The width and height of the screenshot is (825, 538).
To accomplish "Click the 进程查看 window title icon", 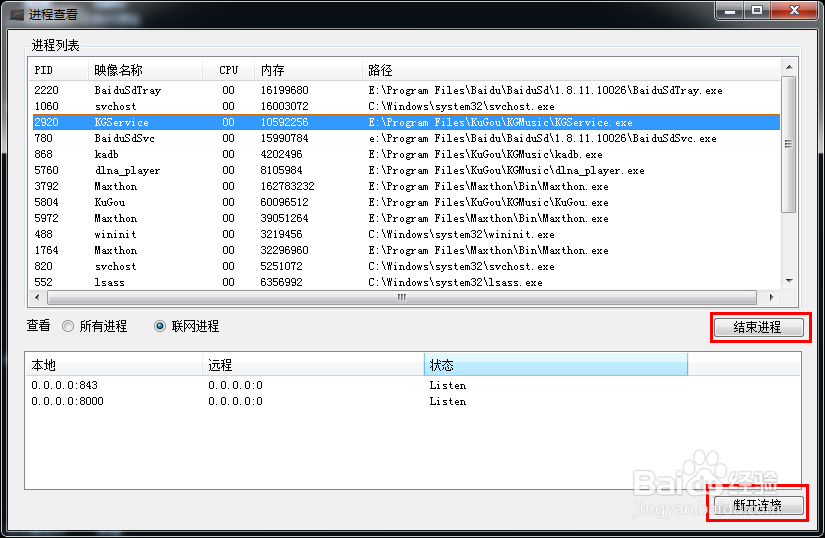I will click(x=17, y=14).
